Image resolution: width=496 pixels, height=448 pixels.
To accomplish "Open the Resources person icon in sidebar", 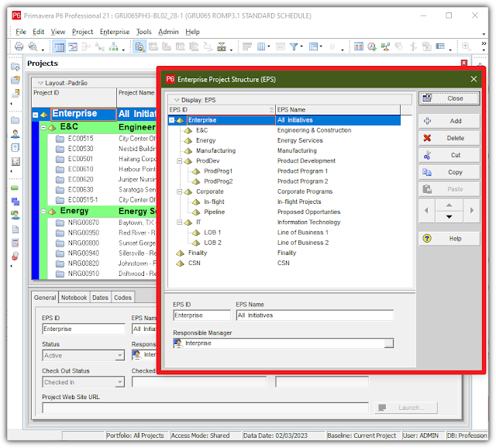I will tap(15, 134).
